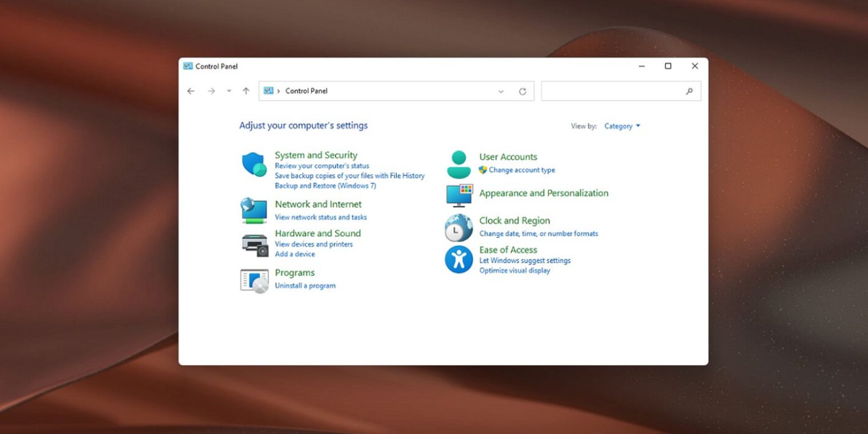
Task: Open the Programs category heading
Action: (x=295, y=272)
